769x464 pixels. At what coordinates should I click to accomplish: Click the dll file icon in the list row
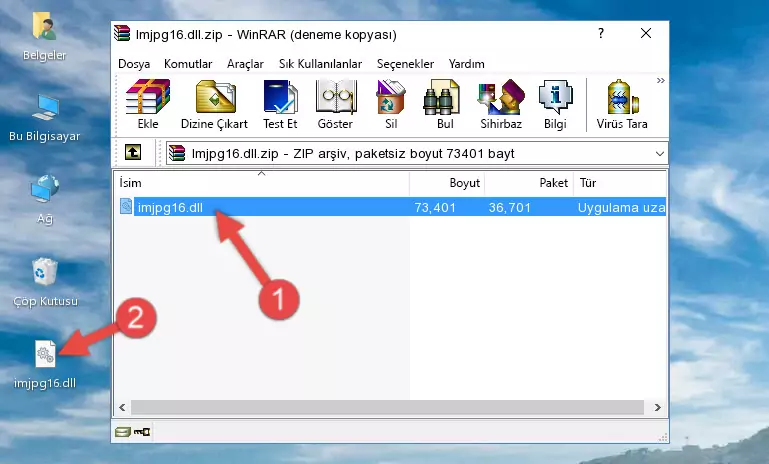[126, 206]
